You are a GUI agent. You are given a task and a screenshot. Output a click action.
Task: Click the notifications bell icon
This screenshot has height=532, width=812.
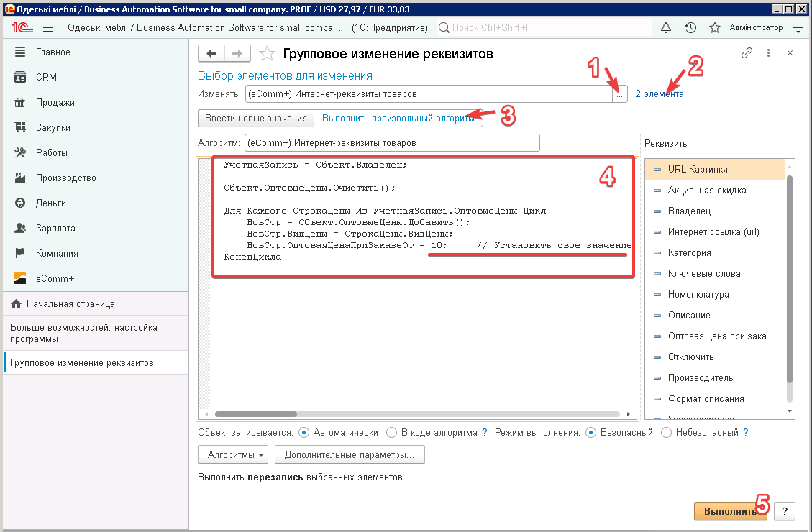[x=665, y=28]
